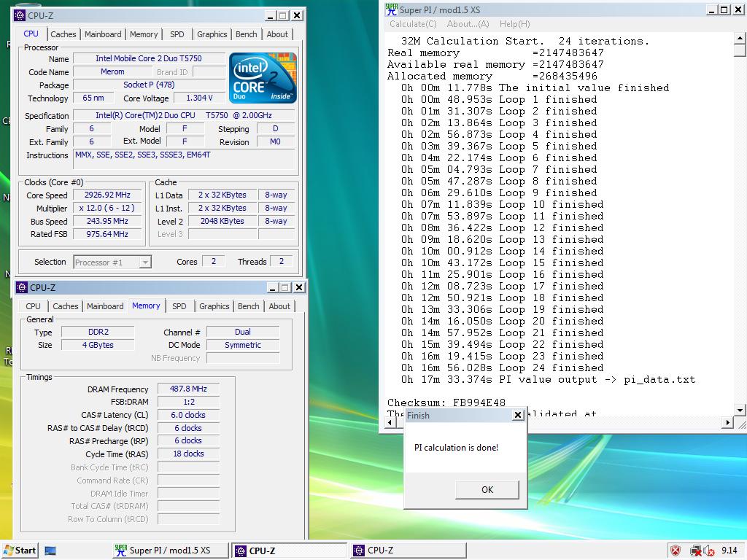This screenshot has height=560, width=747.
Task: Click the network tray icon
Action: coord(696,551)
